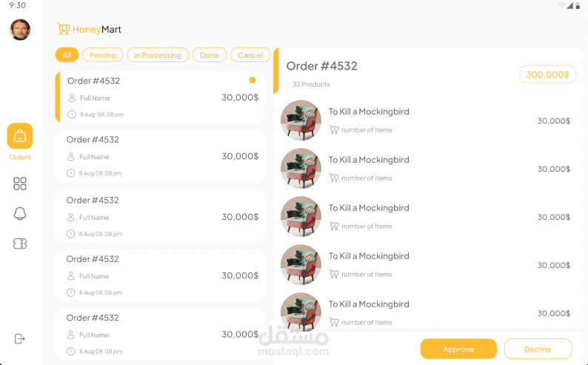Approve the order
The height and width of the screenshot is (365, 588).
pyautogui.click(x=458, y=349)
